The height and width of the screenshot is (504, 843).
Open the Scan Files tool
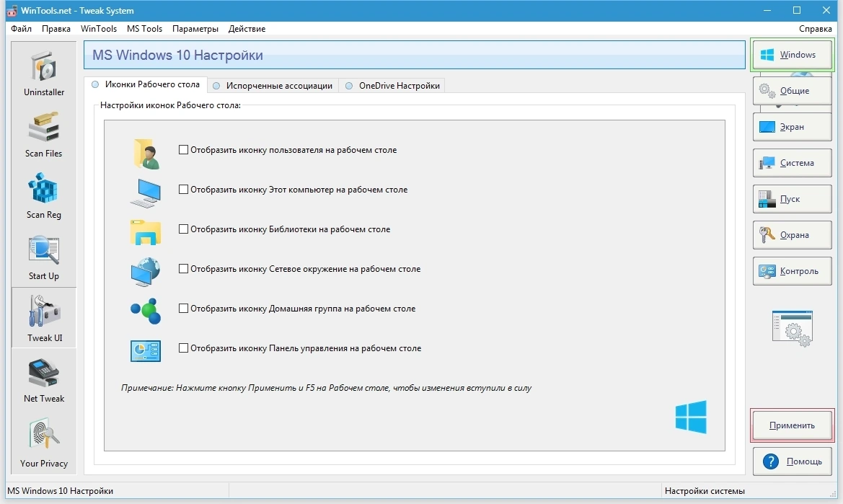(x=44, y=136)
